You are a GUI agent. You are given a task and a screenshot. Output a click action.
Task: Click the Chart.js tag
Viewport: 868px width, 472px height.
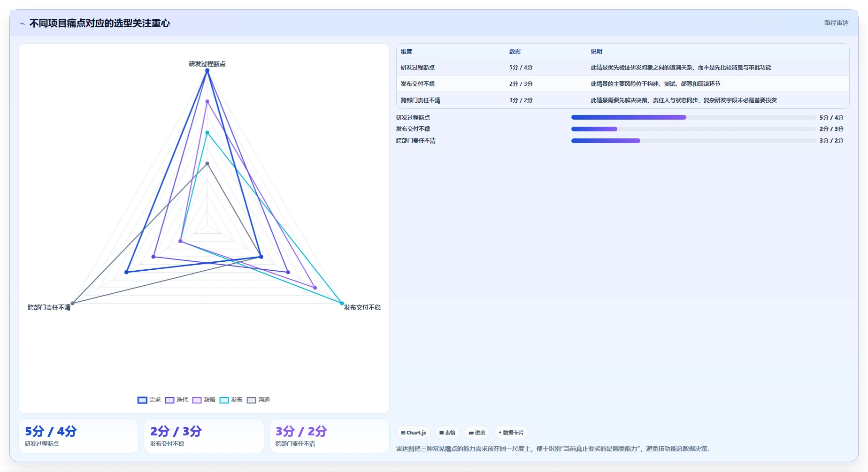pos(414,433)
